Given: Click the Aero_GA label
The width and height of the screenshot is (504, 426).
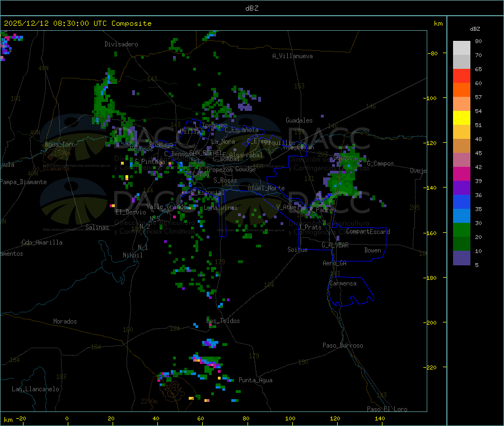Looking at the screenshot, I should click(x=335, y=264).
